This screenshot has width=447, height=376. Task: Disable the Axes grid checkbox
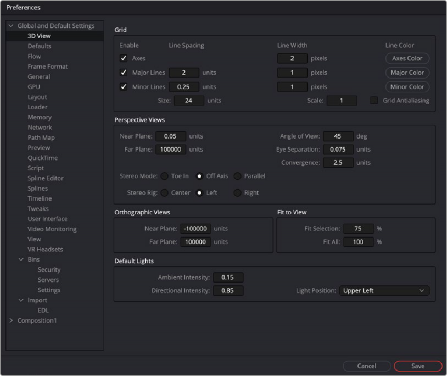tap(124, 58)
